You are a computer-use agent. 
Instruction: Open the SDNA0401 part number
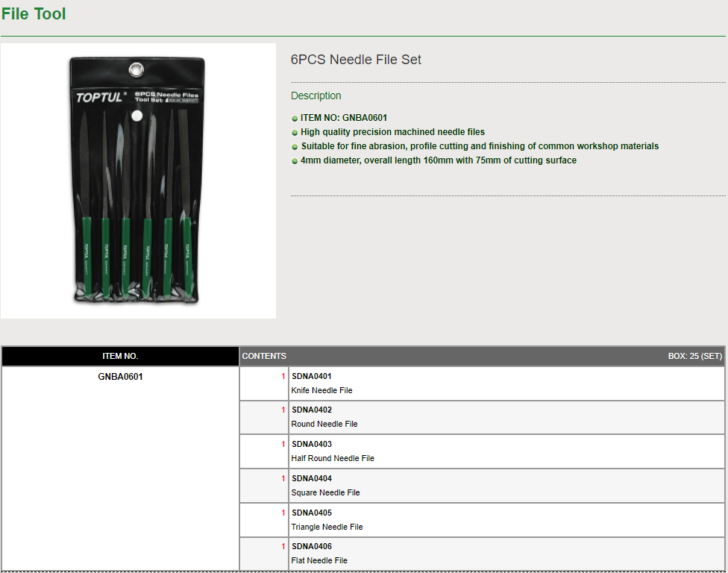pos(312,376)
